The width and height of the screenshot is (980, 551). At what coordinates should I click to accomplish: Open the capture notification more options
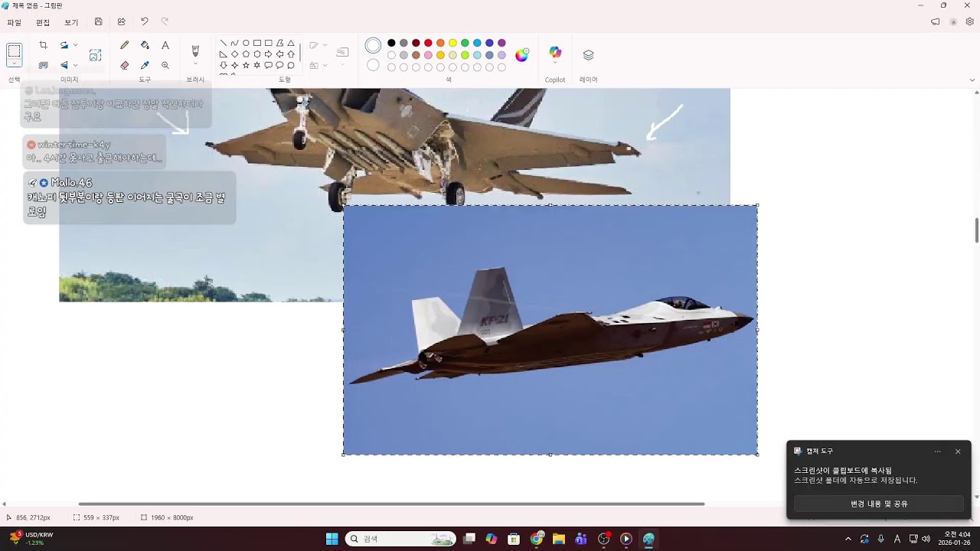(x=937, y=452)
